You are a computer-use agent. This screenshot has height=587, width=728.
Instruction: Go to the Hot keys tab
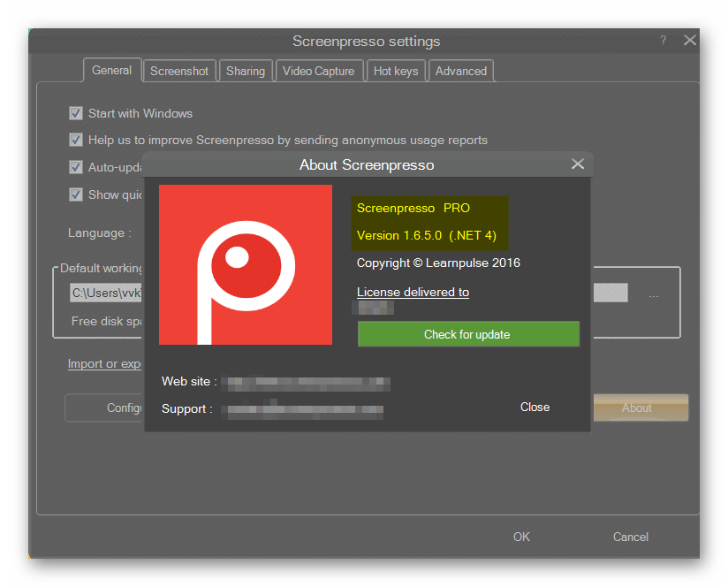pyautogui.click(x=396, y=71)
